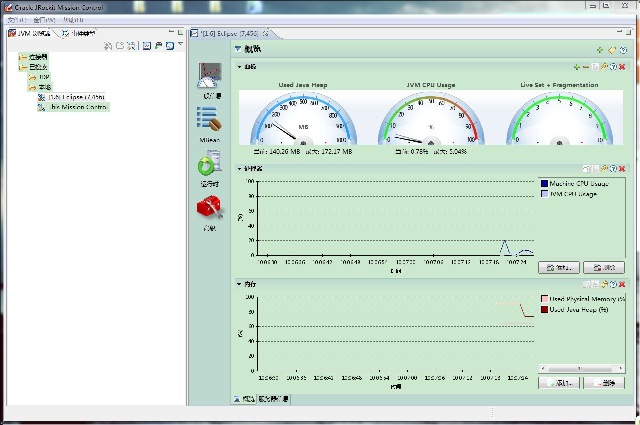The image size is (640, 425).
Task: Start console via blue chart icon in JVM browser toolbar
Action: pos(147,46)
